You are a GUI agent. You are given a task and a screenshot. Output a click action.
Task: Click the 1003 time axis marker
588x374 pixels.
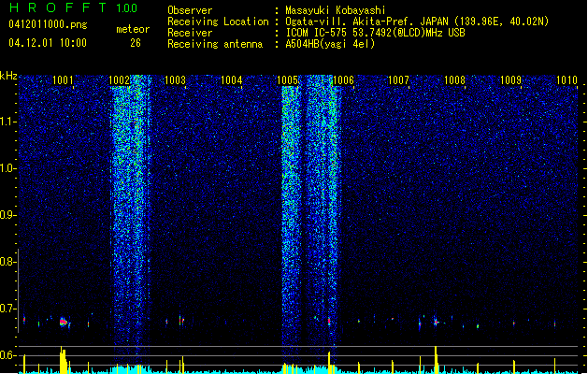175,79
